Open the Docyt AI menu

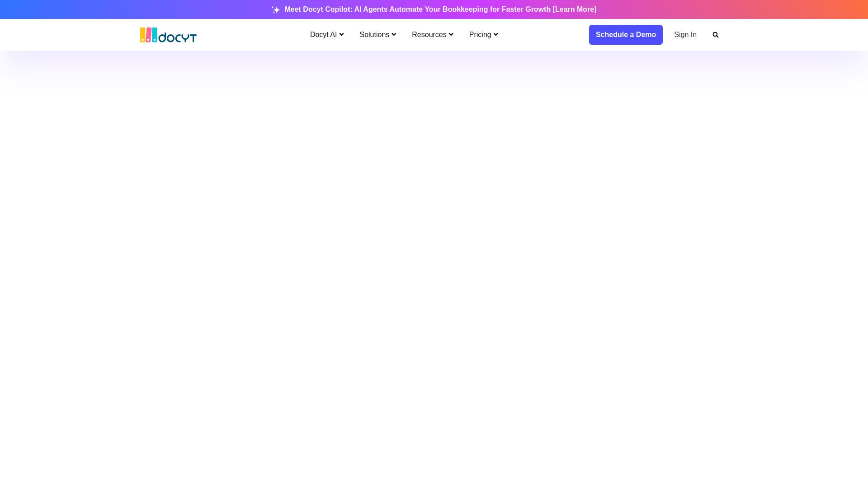323,35
